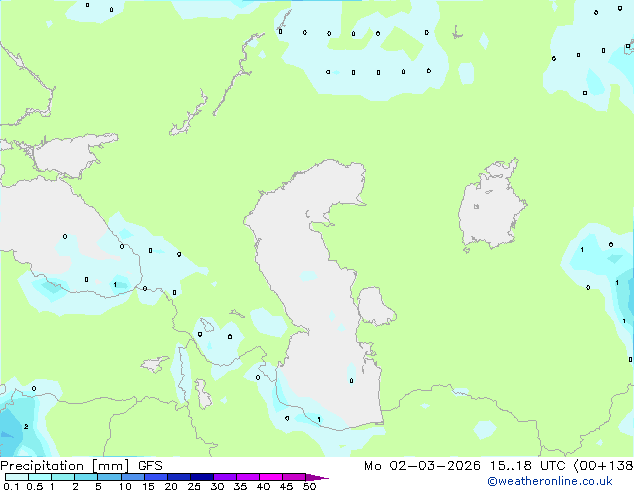Click the '2' precipitation value on the map
This screenshot has width=634, height=490.
26,427
